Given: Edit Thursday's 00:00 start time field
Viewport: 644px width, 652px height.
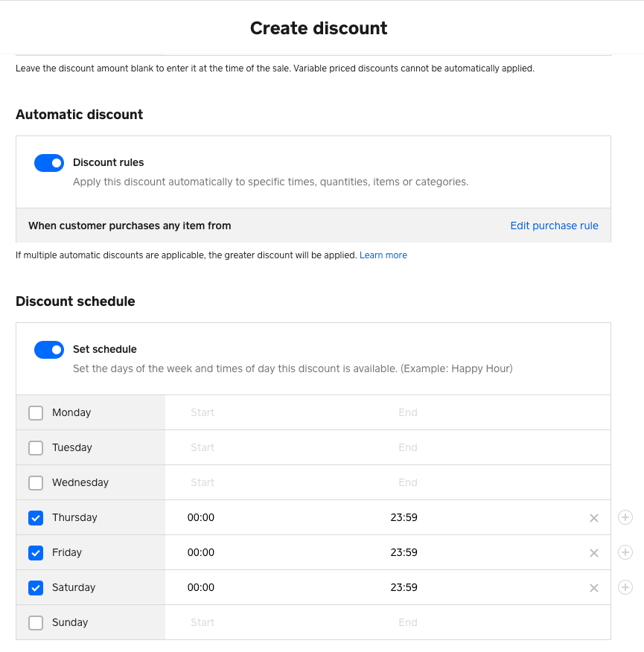Looking at the screenshot, I should tap(201, 518).
